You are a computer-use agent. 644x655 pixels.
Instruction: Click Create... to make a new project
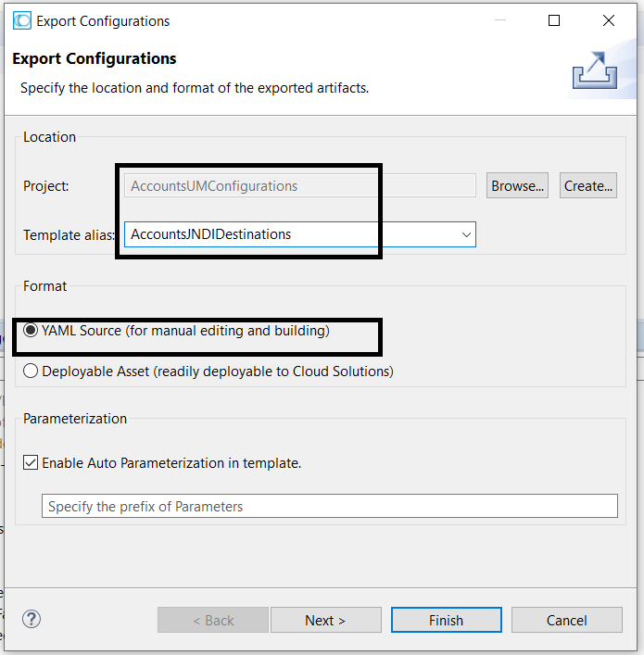588,185
